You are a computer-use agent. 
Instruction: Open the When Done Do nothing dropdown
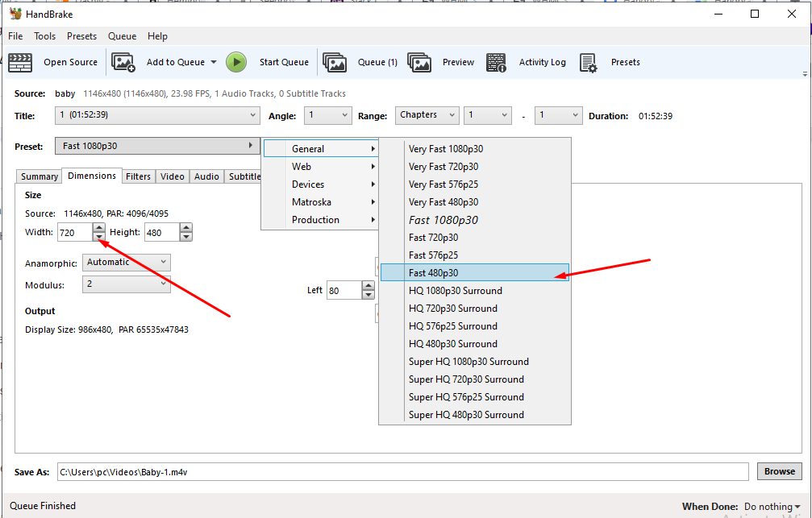click(x=772, y=507)
